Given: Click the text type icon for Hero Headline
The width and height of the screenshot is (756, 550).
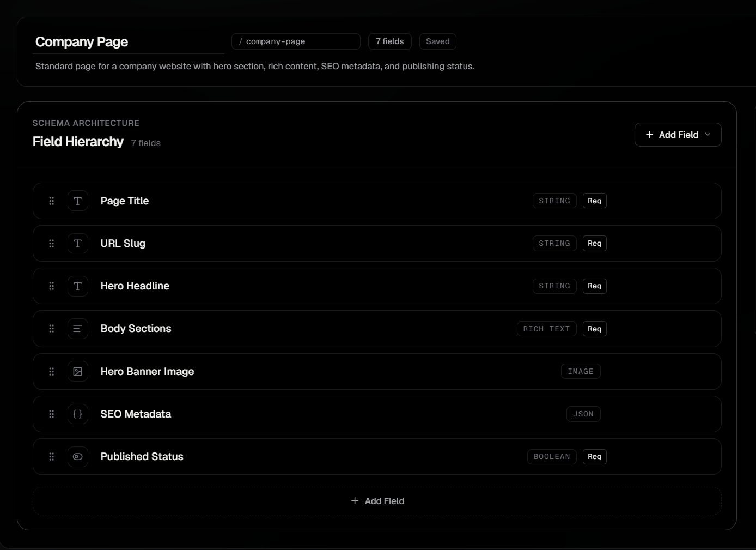Looking at the screenshot, I should point(78,286).
